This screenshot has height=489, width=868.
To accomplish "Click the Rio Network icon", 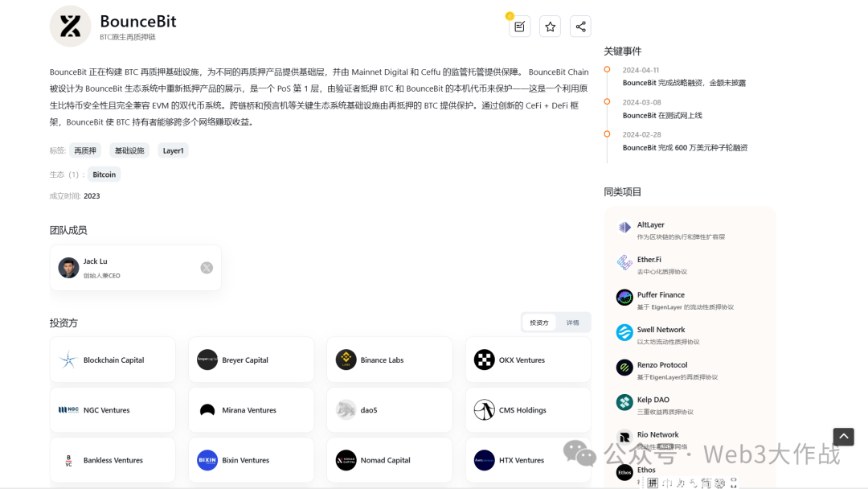I will point(624,438).
